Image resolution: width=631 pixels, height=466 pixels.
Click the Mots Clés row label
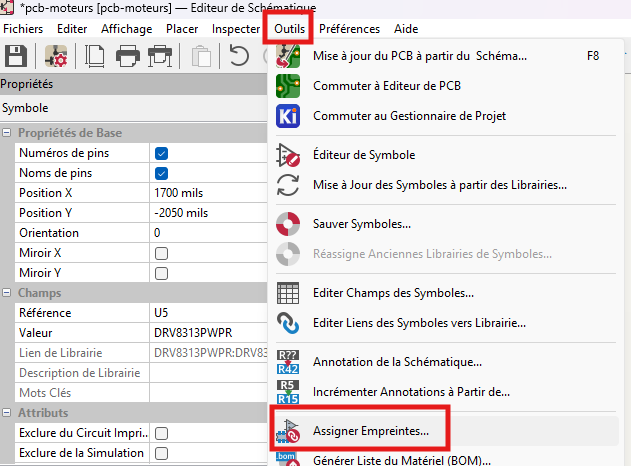tap(45, 393)
